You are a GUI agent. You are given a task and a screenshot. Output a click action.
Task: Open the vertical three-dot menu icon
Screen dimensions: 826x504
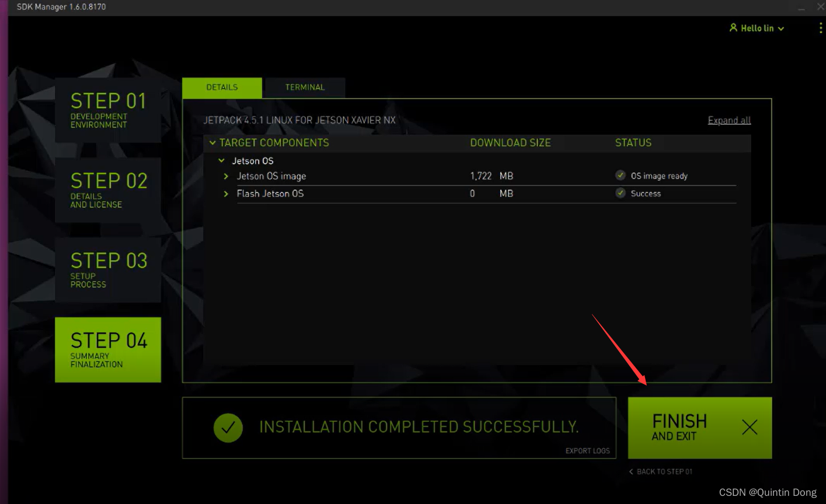coord(820,28)
